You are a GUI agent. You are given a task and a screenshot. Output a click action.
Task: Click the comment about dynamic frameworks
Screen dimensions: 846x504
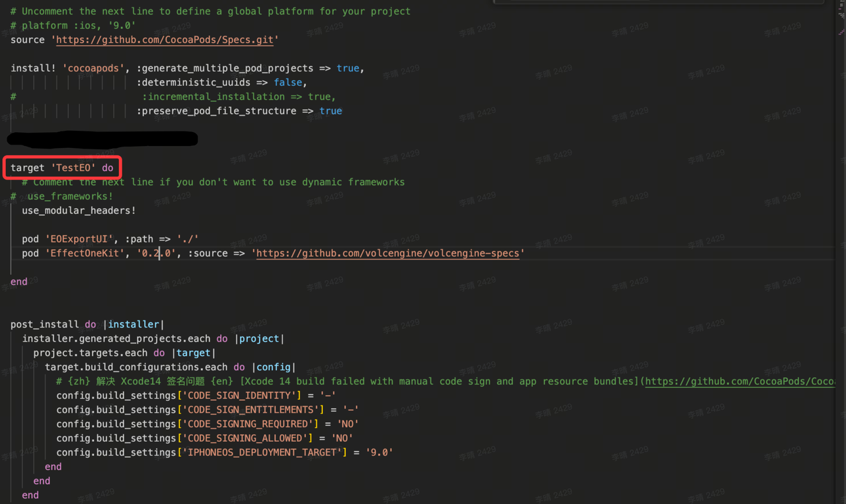pyautogui.click(x=213, y=182)
